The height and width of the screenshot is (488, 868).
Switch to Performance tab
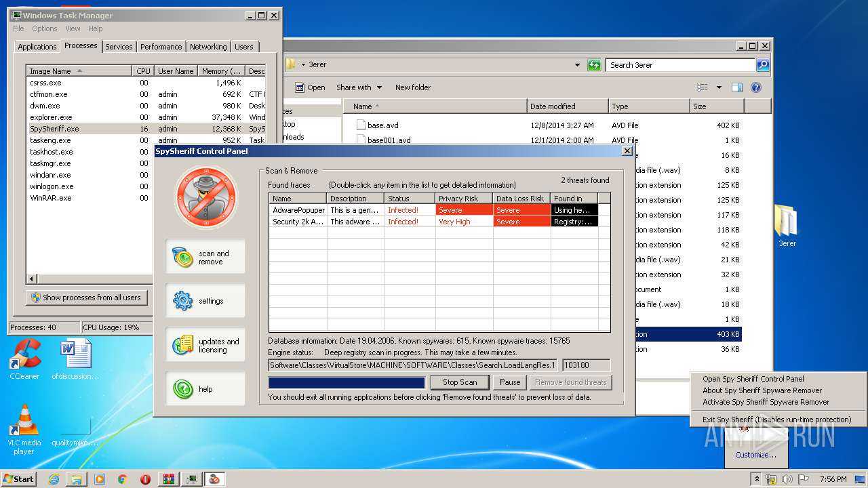coord(161,47)
